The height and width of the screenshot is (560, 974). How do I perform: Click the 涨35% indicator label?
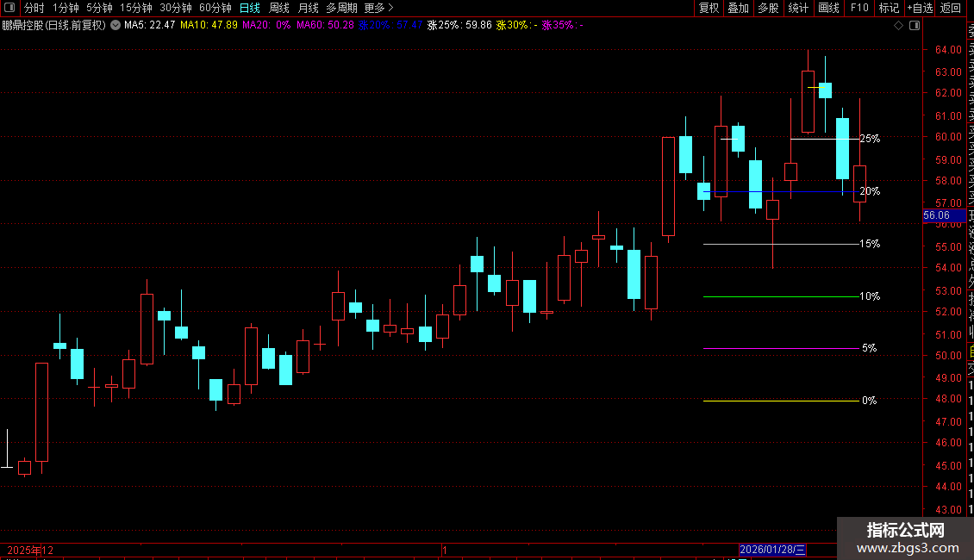(x=562, y=26)
